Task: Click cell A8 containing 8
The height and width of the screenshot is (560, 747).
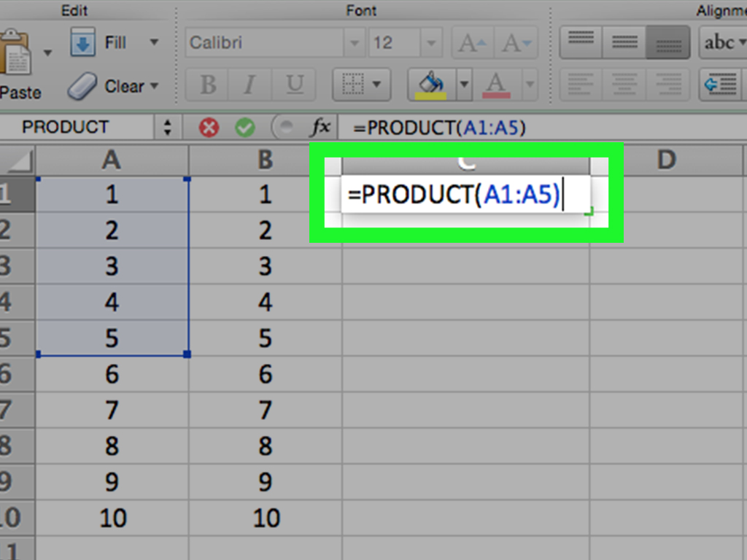Action: pyautogui.click(x=112, y=446)
